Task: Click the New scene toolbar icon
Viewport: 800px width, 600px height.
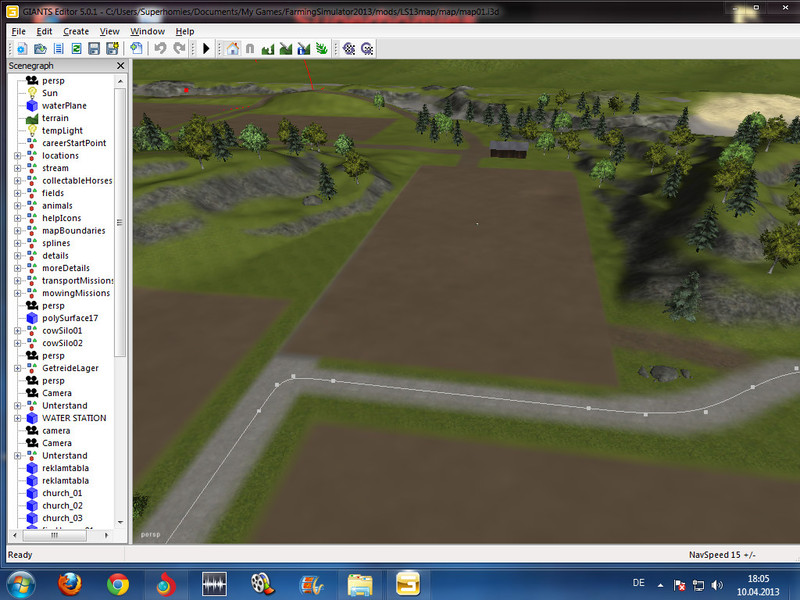Action: pos(22,48)
